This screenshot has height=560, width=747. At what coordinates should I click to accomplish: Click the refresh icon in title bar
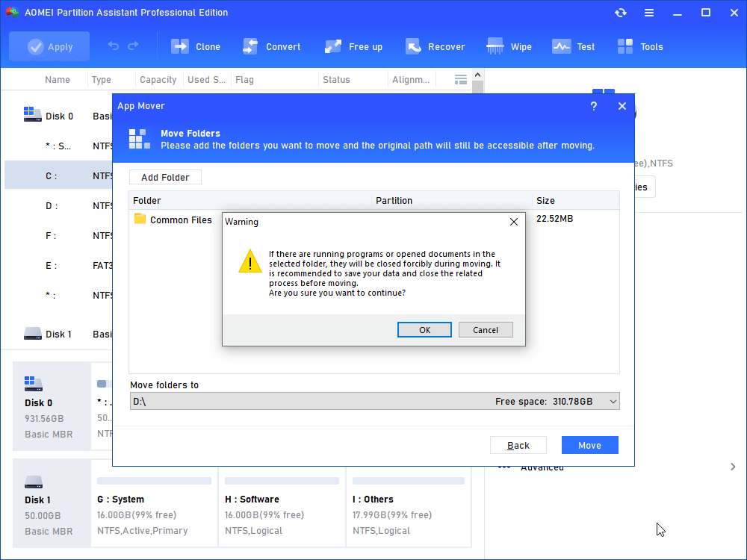pos(621,13)
